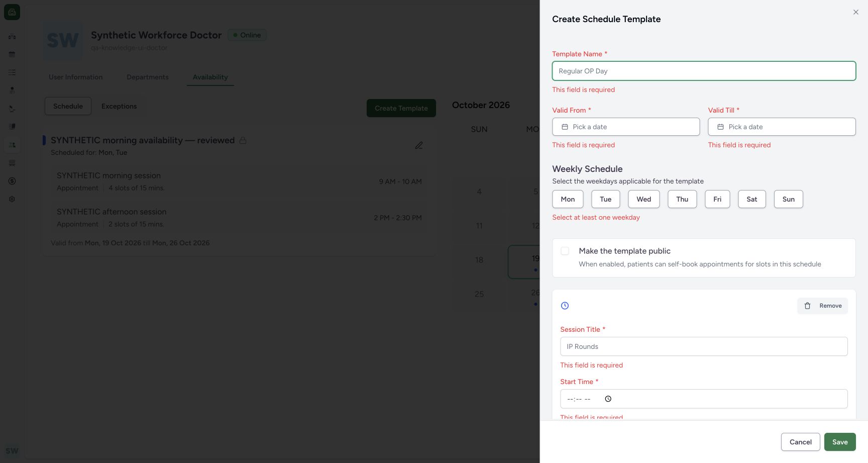Click the SW avatar at sidebar bottom
Viewport: 868px width, 463px height.
12,451
